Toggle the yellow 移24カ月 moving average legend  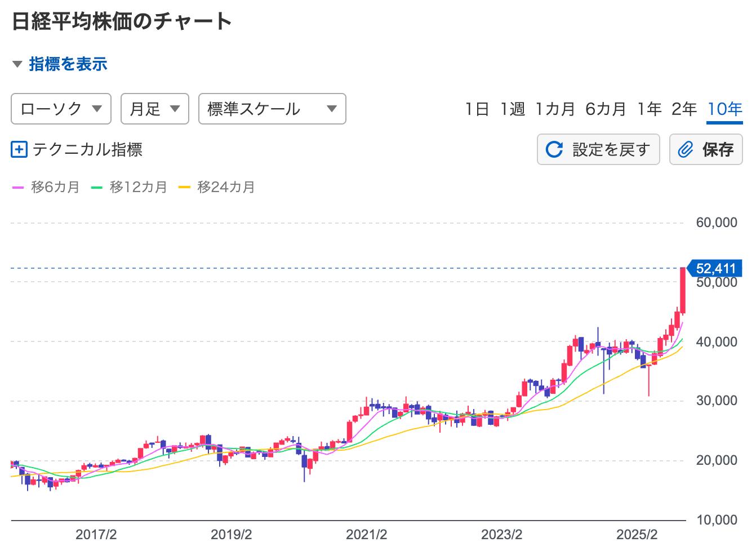click(217, 187)
